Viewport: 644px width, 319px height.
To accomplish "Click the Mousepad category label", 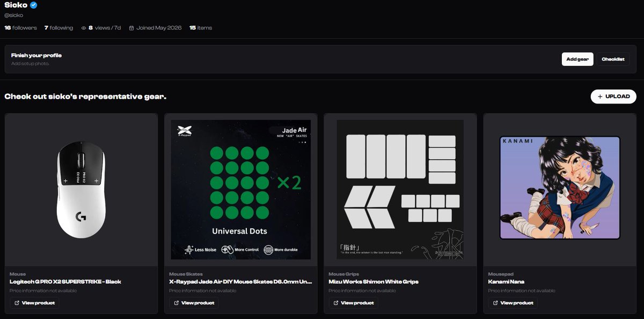I will 500,274.
